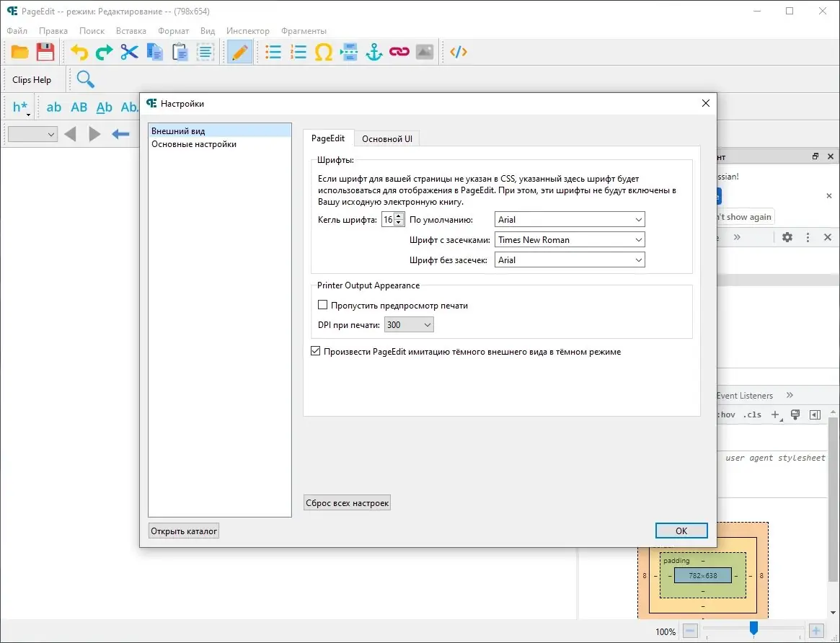Select 'Внешний вид' in the list

click(220, 130)
